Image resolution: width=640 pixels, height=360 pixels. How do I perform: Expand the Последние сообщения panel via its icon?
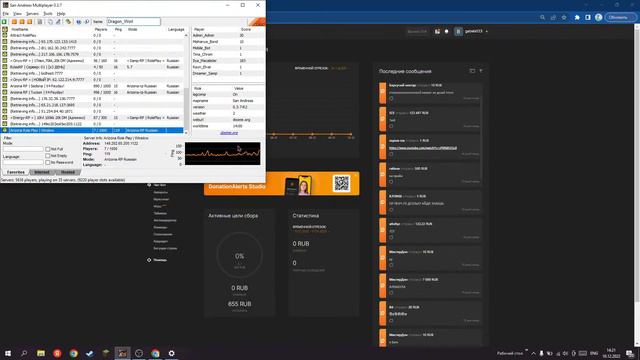pyautogui.click(x=472, y=71)
